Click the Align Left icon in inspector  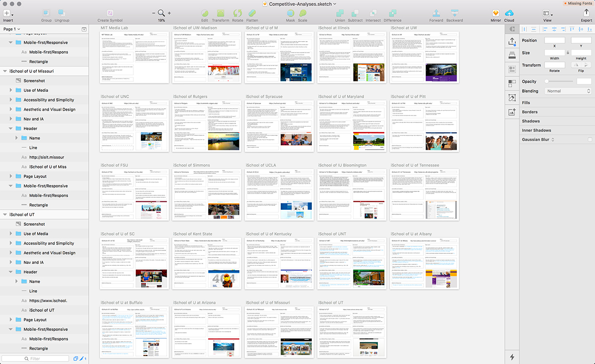pos(545,29)
